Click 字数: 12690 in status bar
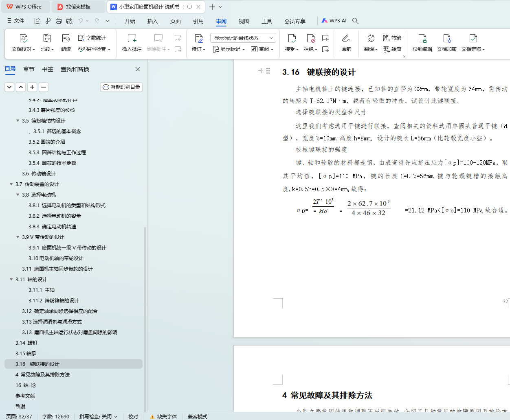Screen dimensions: 510x420 pos(56,416)
